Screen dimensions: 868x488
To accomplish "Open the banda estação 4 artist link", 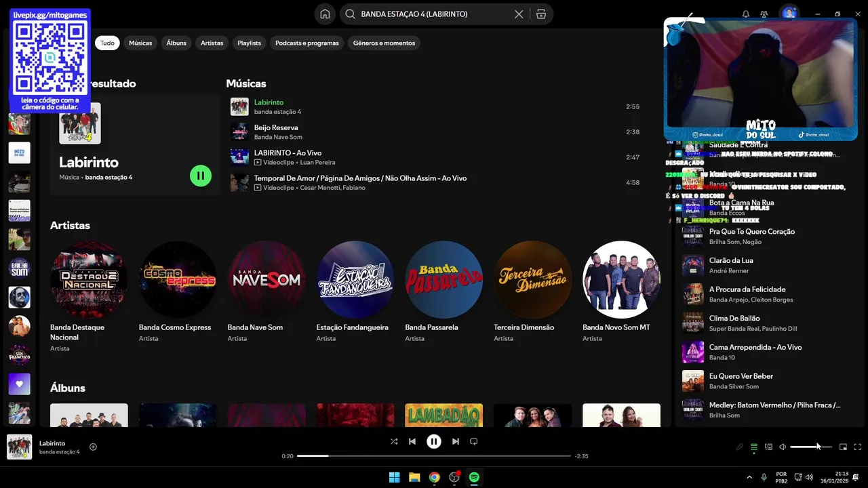I will click(108, 178).
